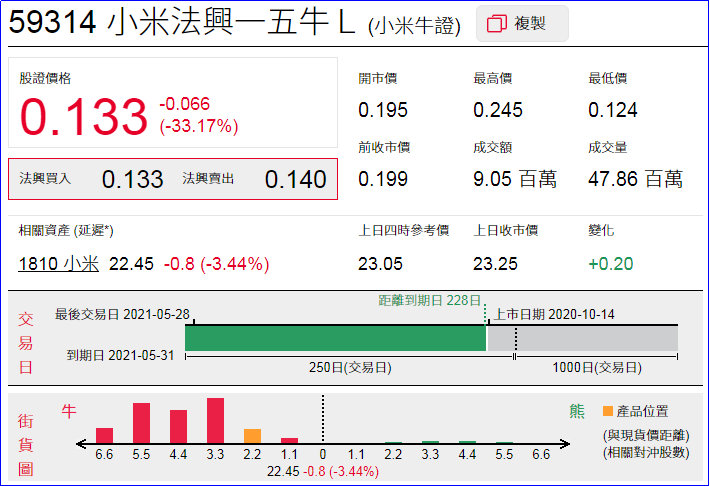The width and height of the screenshot is (710, 486).
Task: Click the left arrowhead of the chart axis
Action: (x=81, y=444)
